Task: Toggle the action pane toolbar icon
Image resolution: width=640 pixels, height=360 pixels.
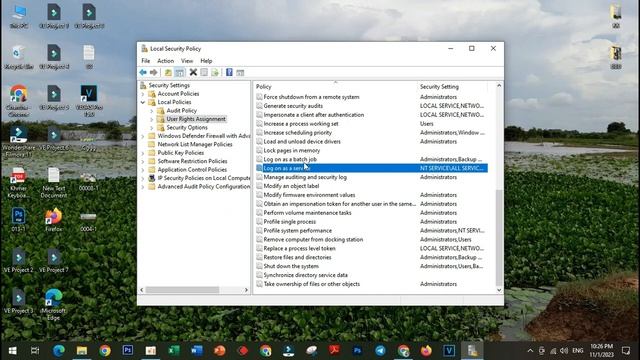Action: (x=240, y=72)
